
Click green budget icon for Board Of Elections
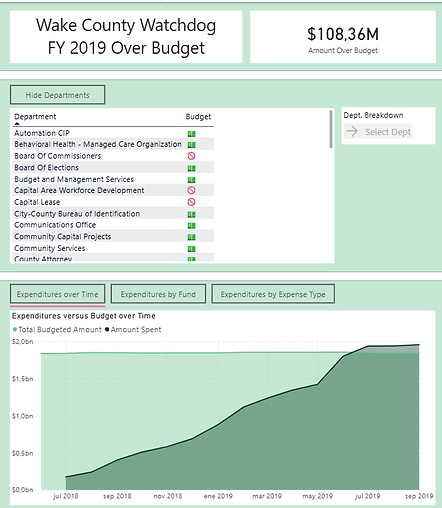pos(191,168)
